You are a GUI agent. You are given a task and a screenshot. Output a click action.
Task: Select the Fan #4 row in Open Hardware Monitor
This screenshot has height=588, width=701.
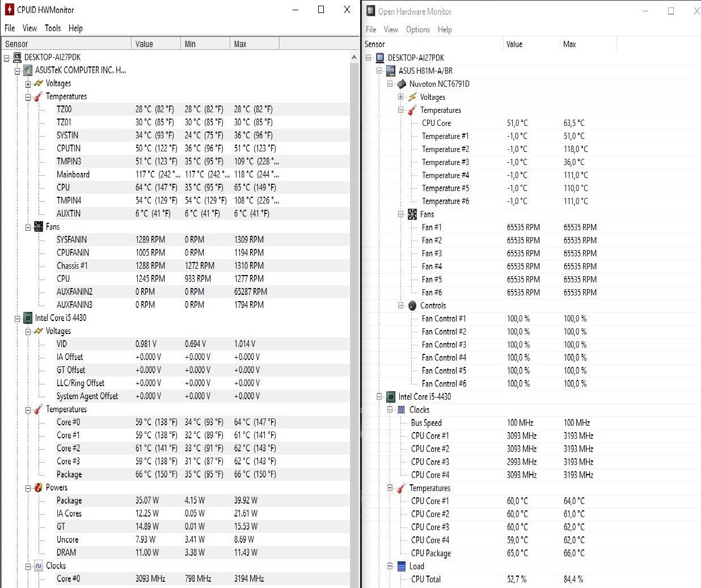(532, 266)
